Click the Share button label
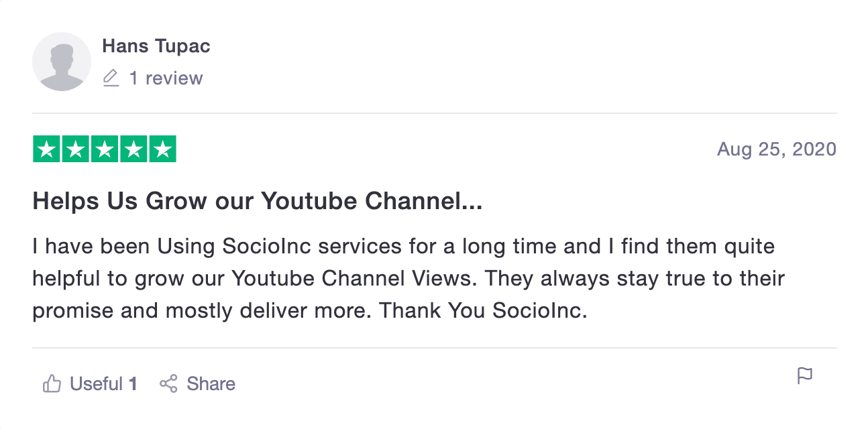The height and width of the screenshot is (429, 868). pos(211,383)
